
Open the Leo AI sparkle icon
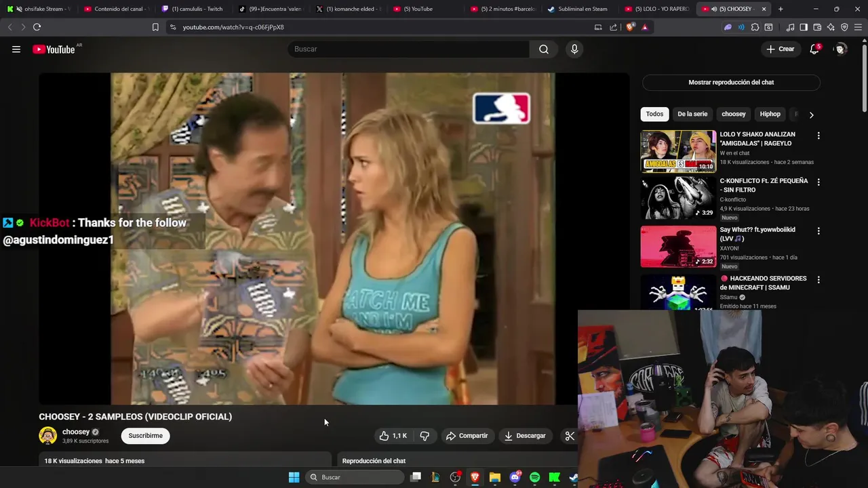[x=831, y=27]
